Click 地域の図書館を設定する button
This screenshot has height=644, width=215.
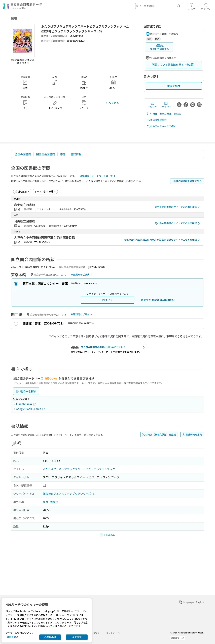pyautogui.click(x=187, y=181)
